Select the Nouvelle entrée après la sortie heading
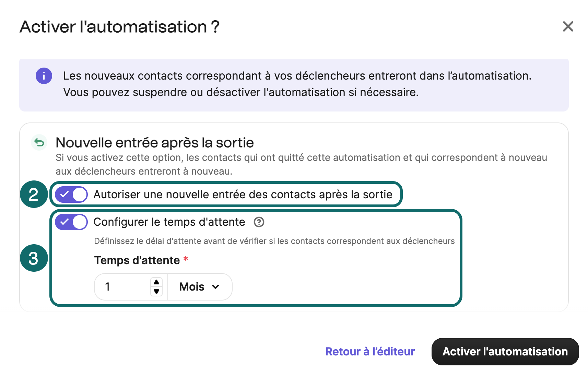Screen dimensions: 588x376 pos(154,142)
